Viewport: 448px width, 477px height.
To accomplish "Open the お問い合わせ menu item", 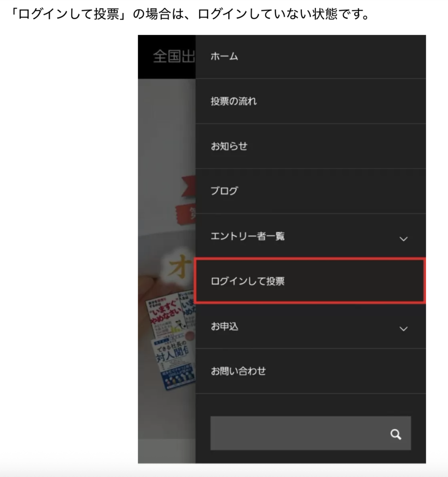I will [x=311, y=371].
